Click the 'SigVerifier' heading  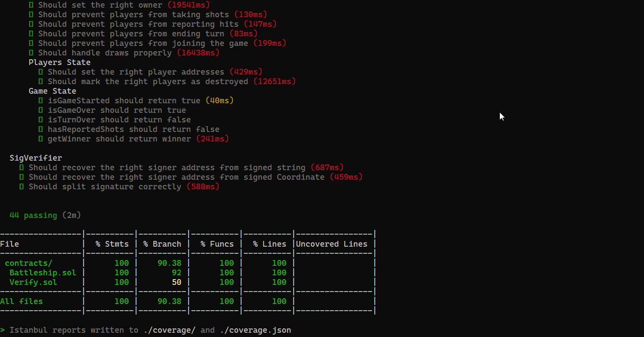point(36,158)
